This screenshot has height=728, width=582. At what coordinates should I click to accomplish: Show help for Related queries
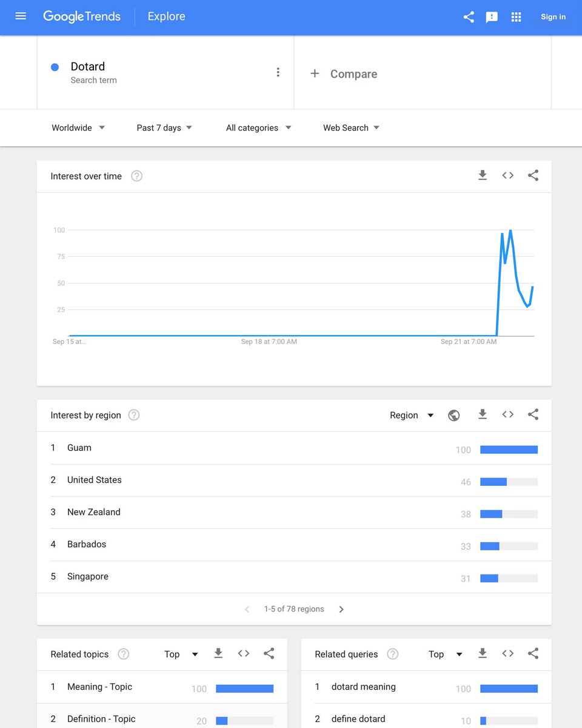(x=393, y=654)
